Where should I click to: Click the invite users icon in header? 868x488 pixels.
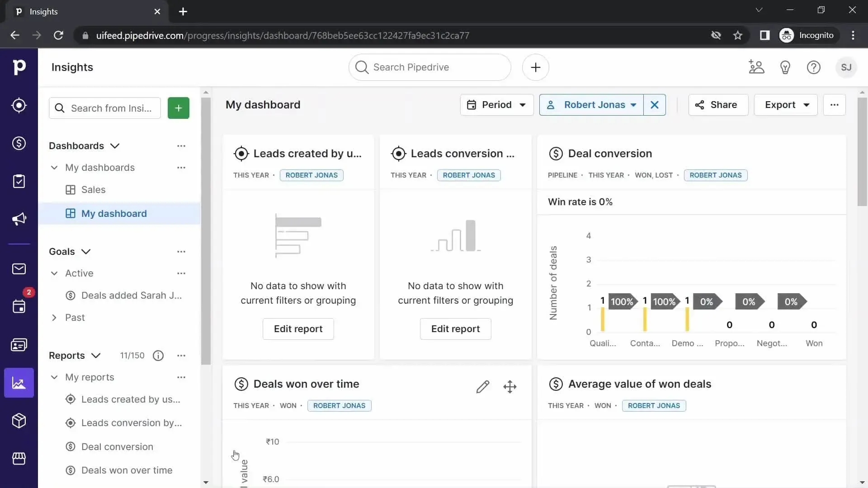point(756,67)
